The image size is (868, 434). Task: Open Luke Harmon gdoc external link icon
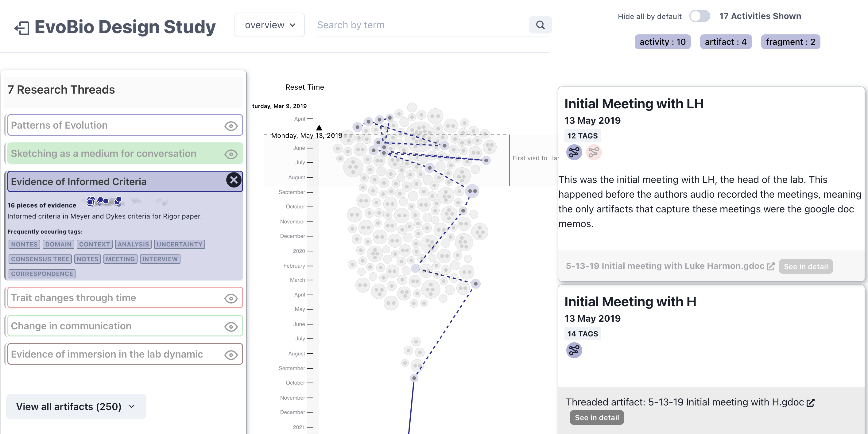coord(770,266)
